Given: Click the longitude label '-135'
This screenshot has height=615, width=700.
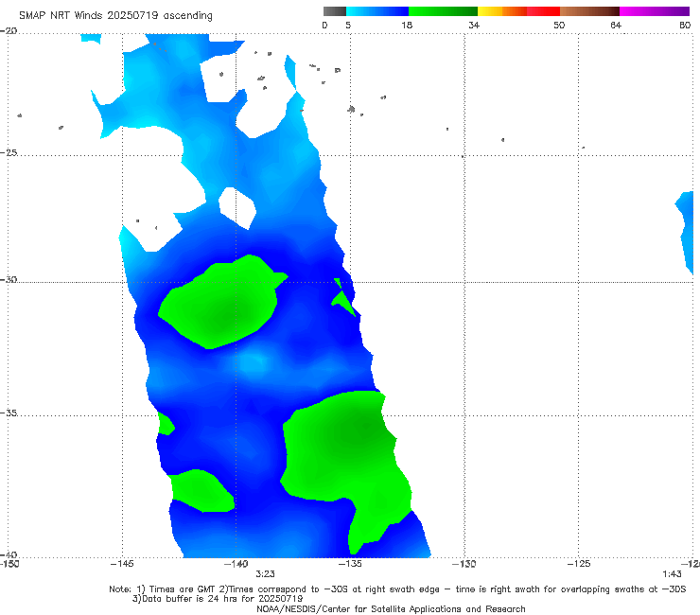Looking at the screenshot, I should tap(350, 564).
